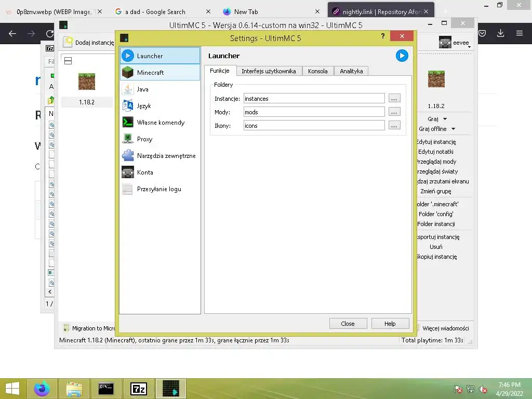This screenshot has width=532, height=399.
Task: Open Minecraft settings page
Action: pyautogui.click(x=160, y=72)
